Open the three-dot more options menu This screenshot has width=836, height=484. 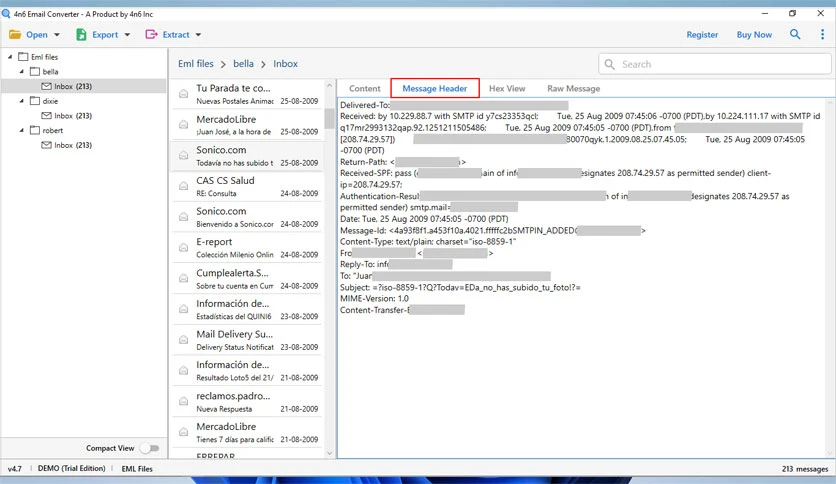pyautogui.click(x=822, y=35)
